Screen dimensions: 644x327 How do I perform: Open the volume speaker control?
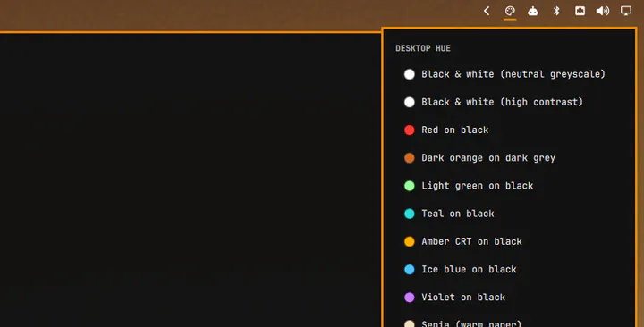(603, 11)
